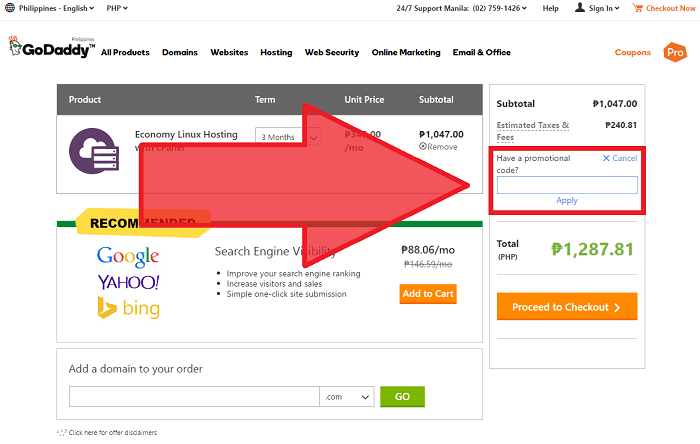Change the 3 Months term dropdown

click(288, 137)
